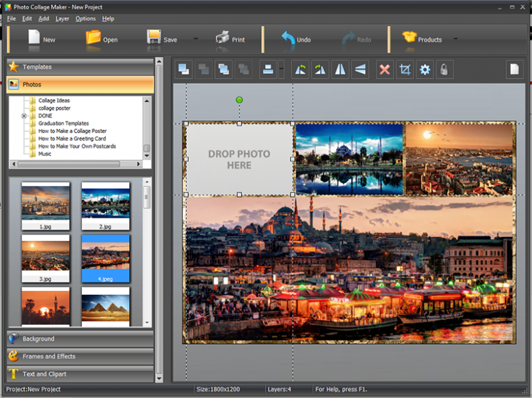
Task: Expand the Templates panel
Action: click(80, 67)
